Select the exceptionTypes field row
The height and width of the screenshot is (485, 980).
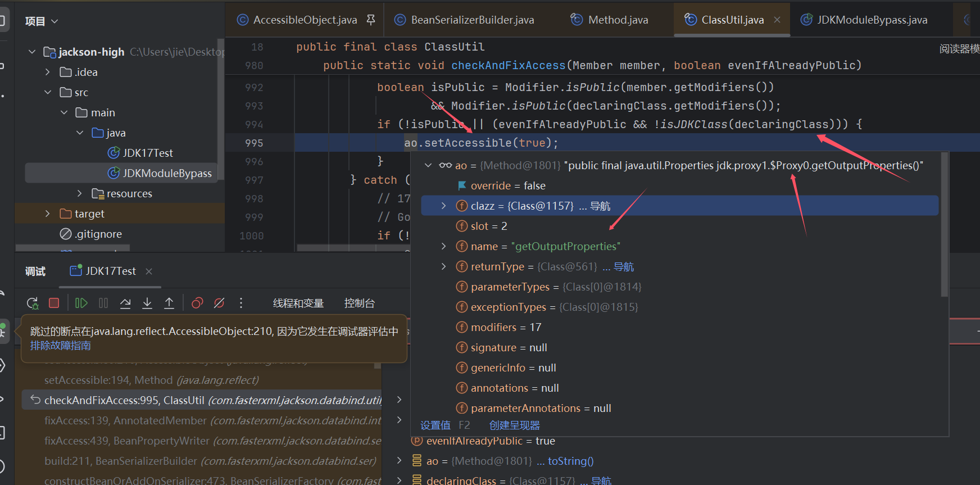680,307
